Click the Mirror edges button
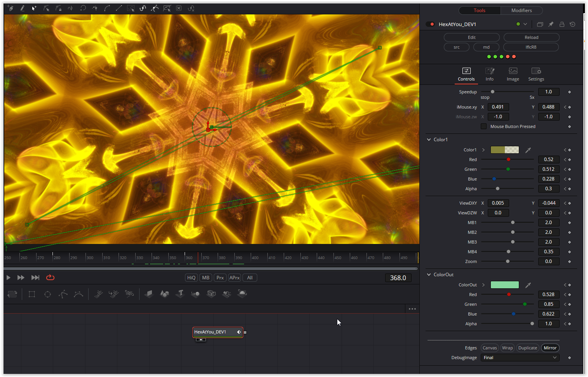Screen dimensions: 588x377 point(550,348)
